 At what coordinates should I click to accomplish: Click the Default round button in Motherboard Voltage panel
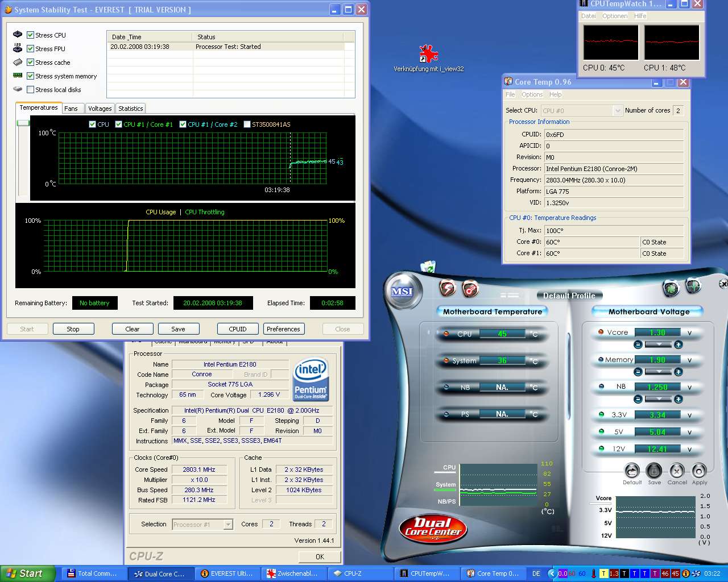pos(632,471)
